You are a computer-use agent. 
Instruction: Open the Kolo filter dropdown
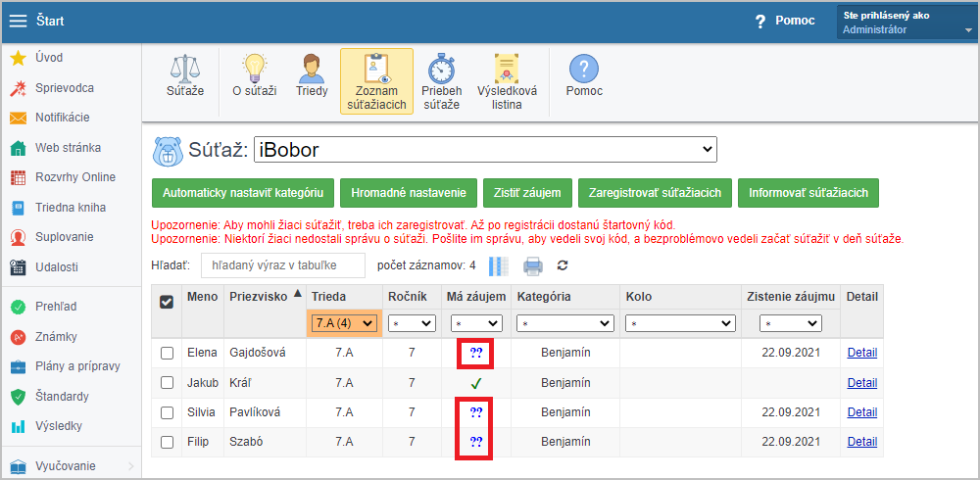[x=681, y=323]
